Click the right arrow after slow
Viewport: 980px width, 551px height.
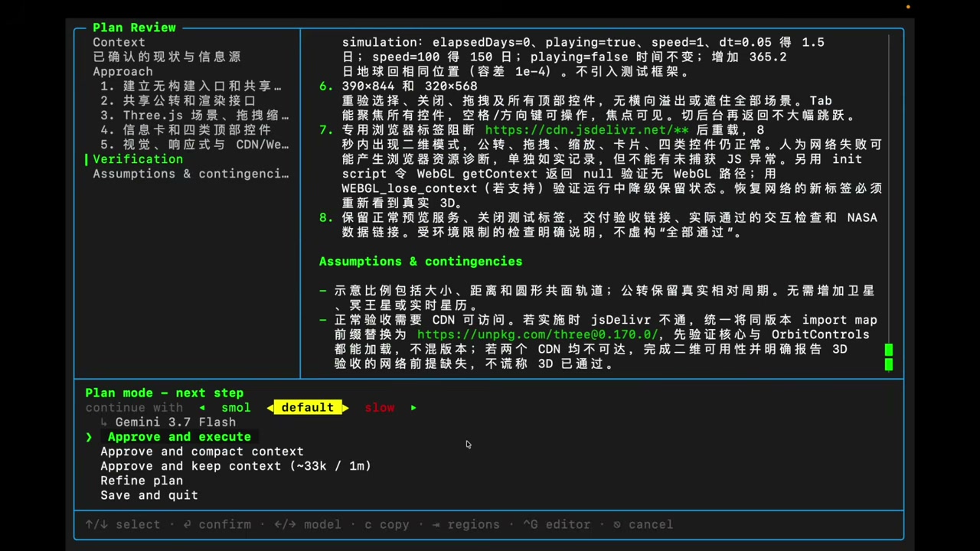coord(413,408)
